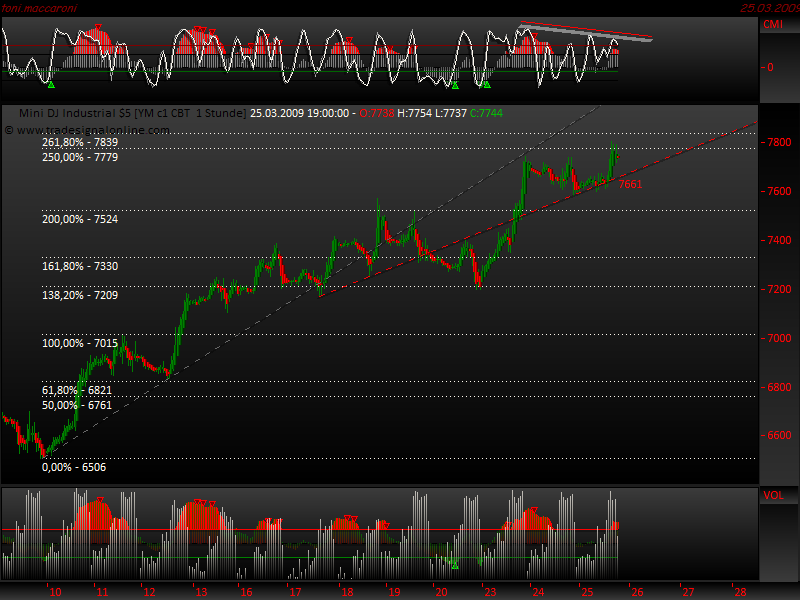
Task: Click date axis label '23'
Action: pos(490,592)
